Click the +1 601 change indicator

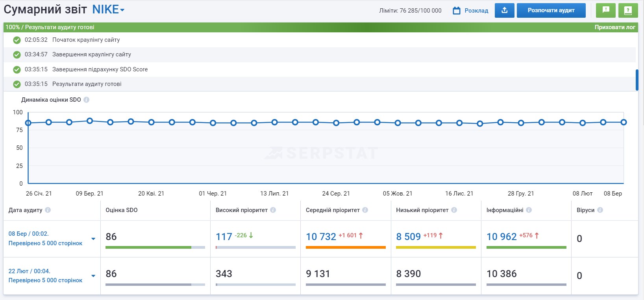click(351, 235)
